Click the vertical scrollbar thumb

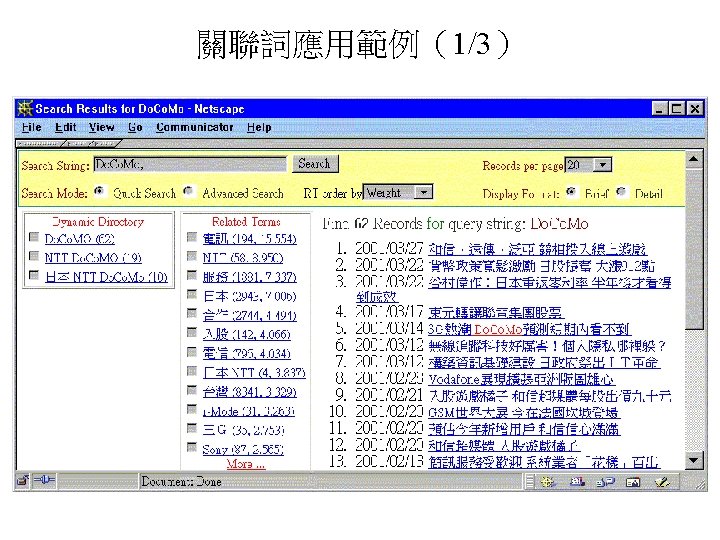coord(693,249)
